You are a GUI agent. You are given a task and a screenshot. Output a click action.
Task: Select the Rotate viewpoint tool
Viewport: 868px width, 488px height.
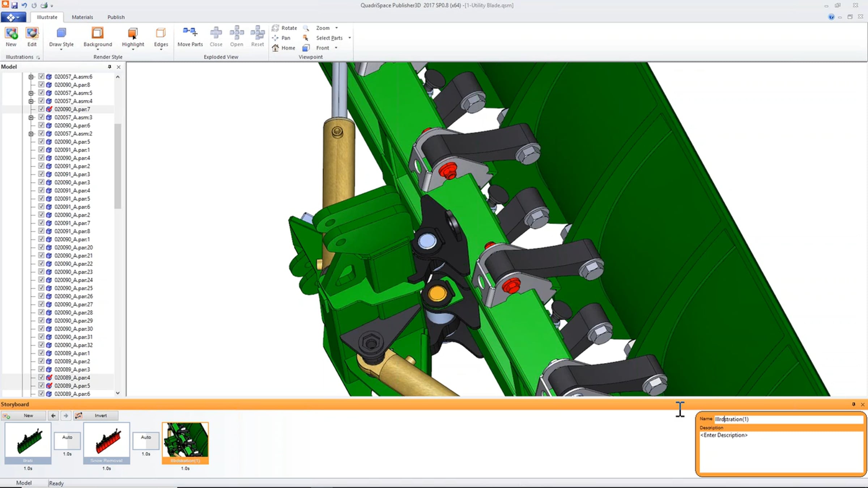285,28
